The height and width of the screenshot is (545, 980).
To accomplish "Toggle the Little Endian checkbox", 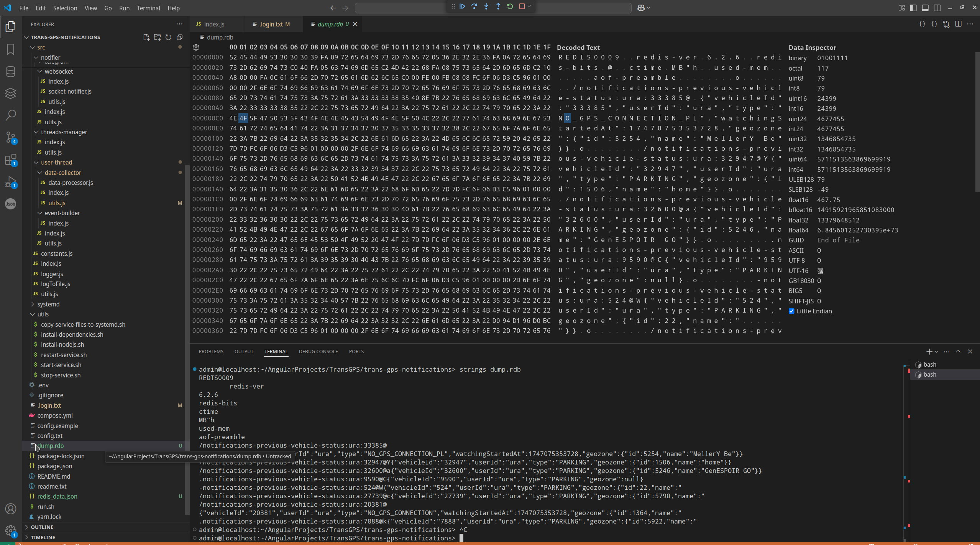I will [791, 311].
